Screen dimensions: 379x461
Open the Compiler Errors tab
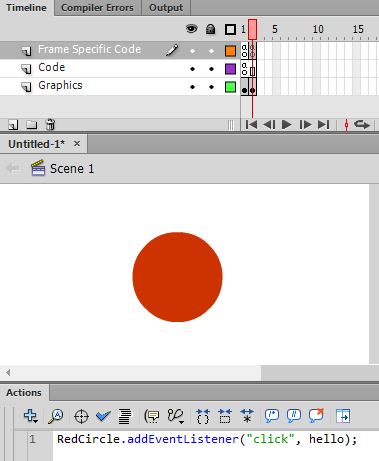tap(97, 8)
